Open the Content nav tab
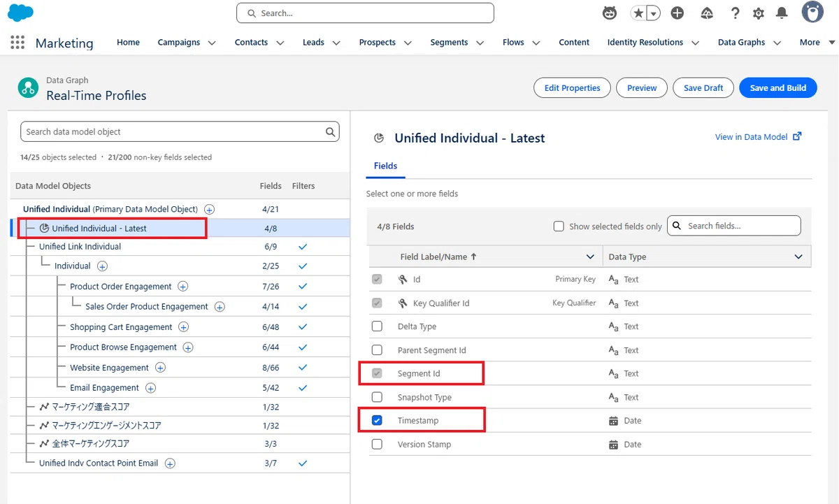This screenshot has height=504, width=839. coord(574,42)
